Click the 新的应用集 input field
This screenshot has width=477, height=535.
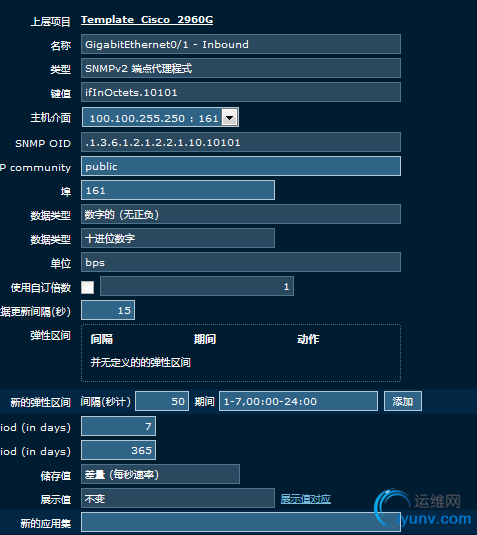pos(241,522)
